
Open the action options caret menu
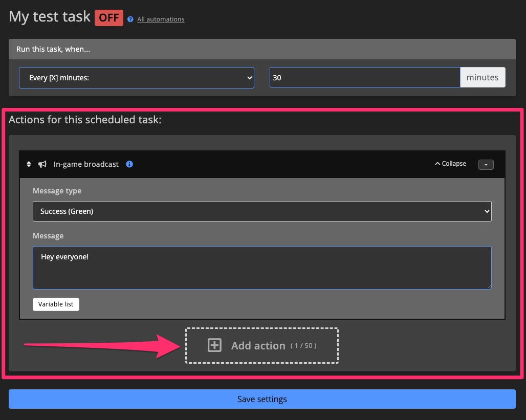(x=485, y=164)
